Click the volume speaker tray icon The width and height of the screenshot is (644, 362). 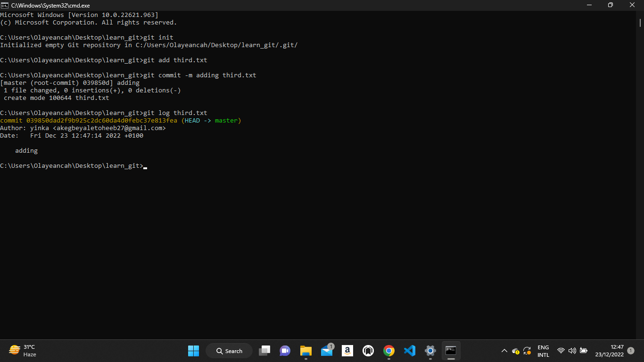pyautogui.click(x=572, y=351)
